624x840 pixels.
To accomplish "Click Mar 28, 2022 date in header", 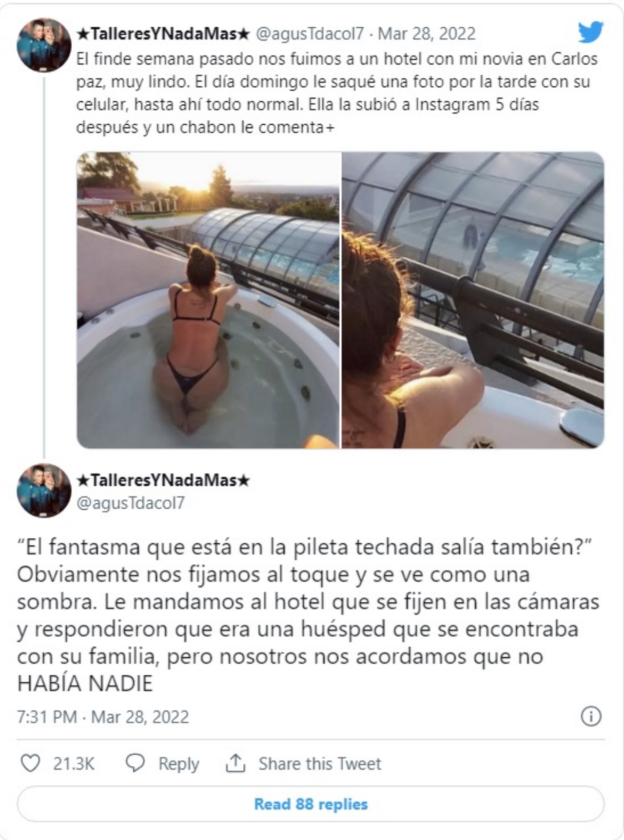I will [427, 33].
